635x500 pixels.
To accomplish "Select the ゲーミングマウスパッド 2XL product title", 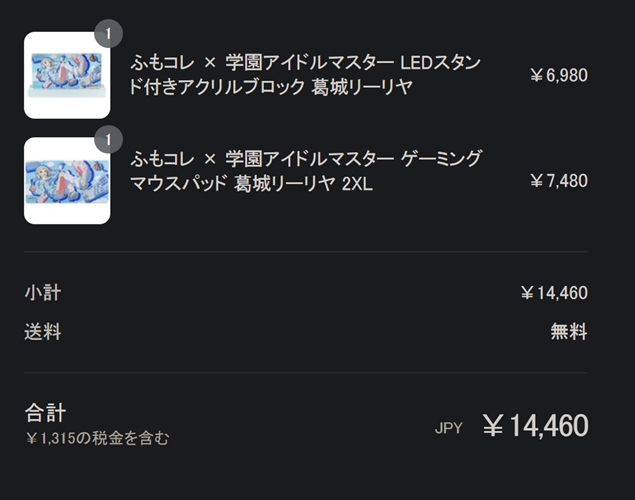I will coord(306,172).
